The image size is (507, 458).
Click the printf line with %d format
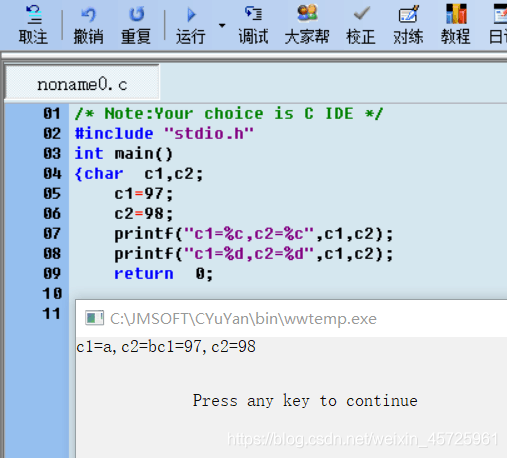(254, 254)
